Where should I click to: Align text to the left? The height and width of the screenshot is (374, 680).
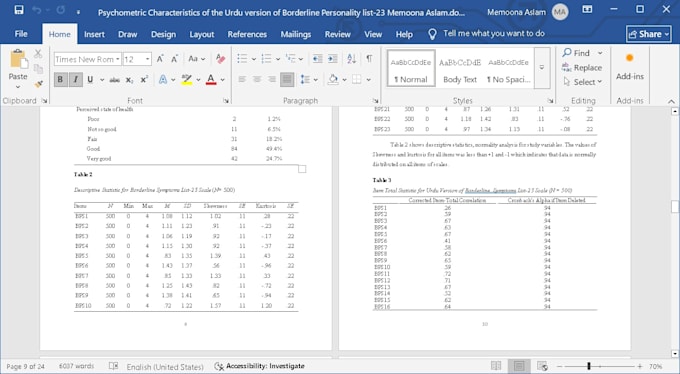242,79
